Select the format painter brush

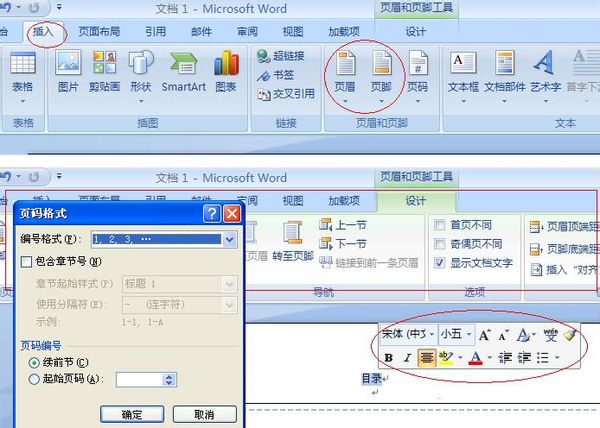point(570,335)
